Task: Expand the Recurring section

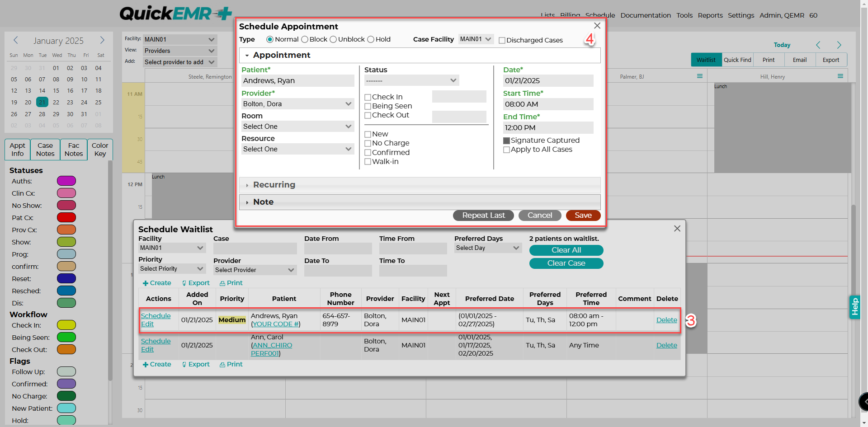Action: (x=420, y=185)
